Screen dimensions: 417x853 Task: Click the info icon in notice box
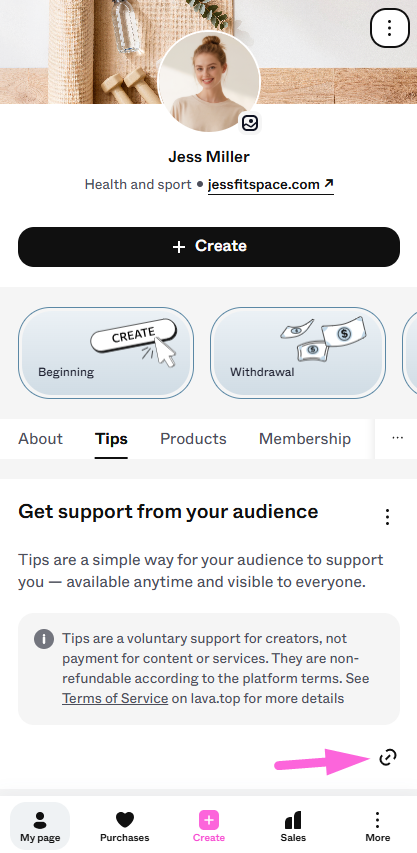[44, 638]
